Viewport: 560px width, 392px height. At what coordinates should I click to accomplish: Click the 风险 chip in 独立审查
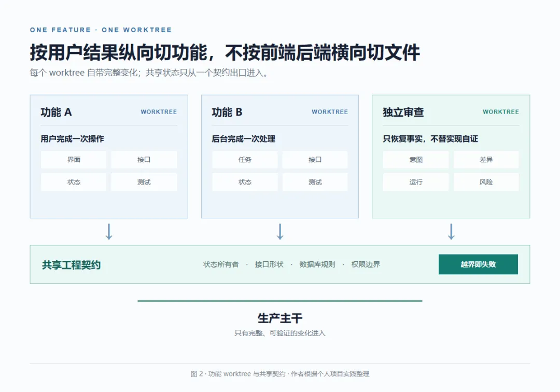click(486, 182)
